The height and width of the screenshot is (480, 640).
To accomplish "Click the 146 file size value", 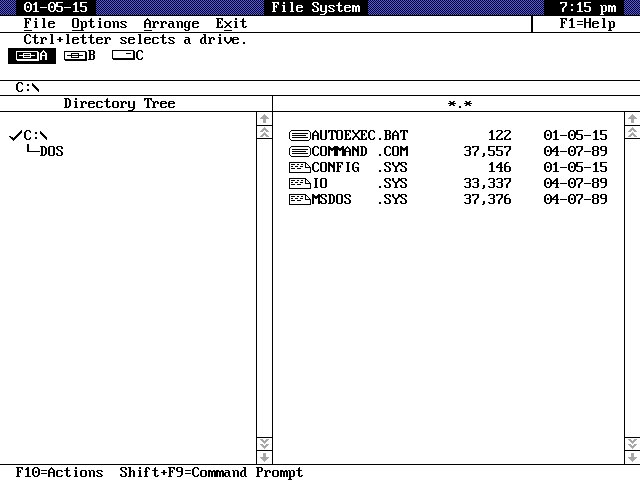I will (500, 167).
